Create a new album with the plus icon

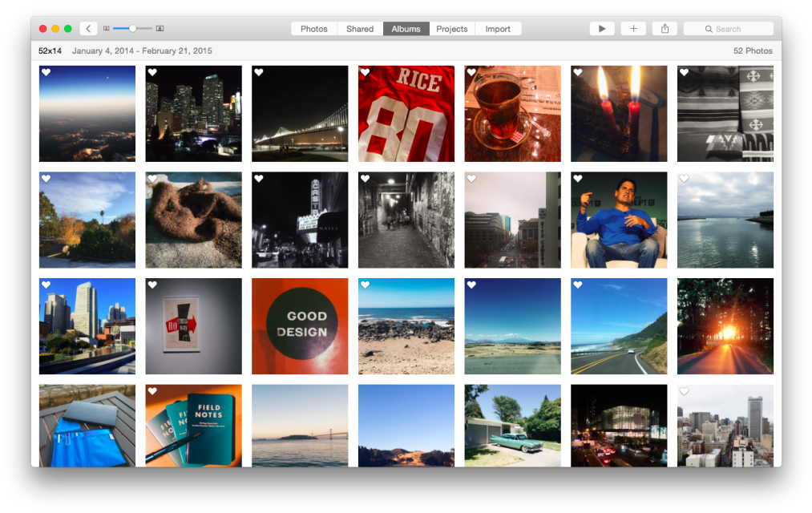point(633,28)
